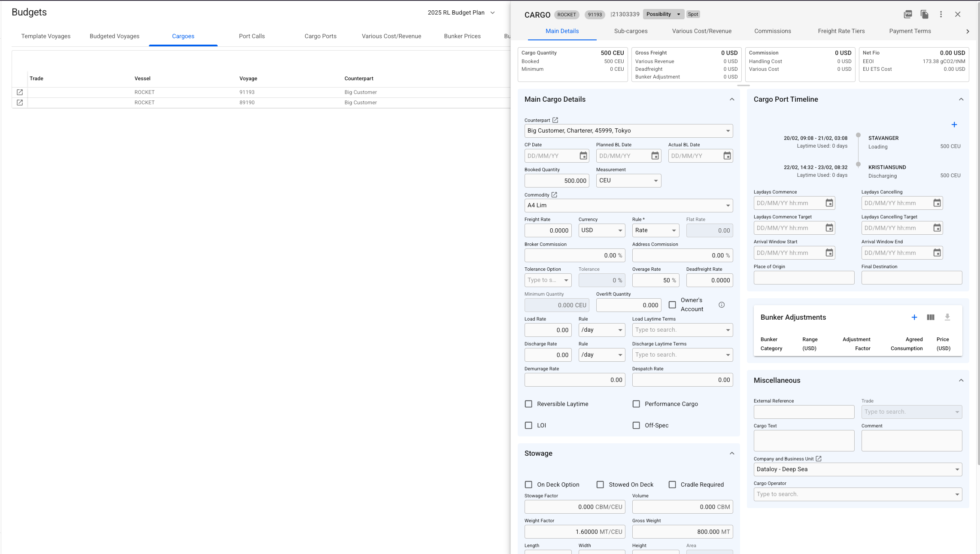This screenshot has width=980, height=554.
Task: Open voyage 91193 row via open-in-new icon
Action: point(20,92)
